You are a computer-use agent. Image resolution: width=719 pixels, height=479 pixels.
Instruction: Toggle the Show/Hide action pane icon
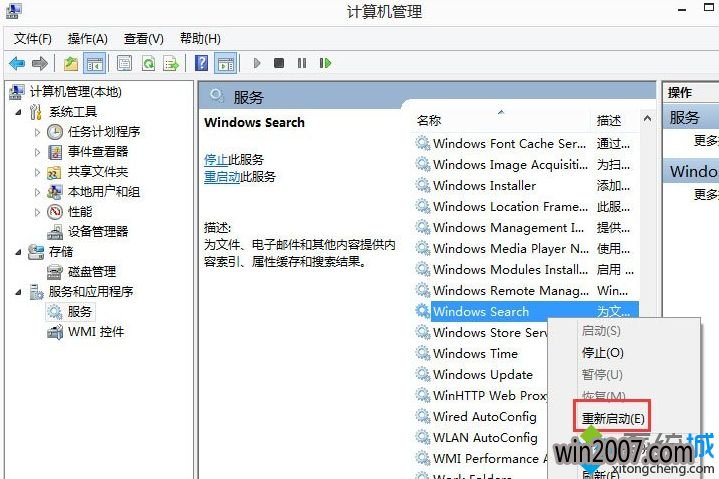(x=226, y=63)
